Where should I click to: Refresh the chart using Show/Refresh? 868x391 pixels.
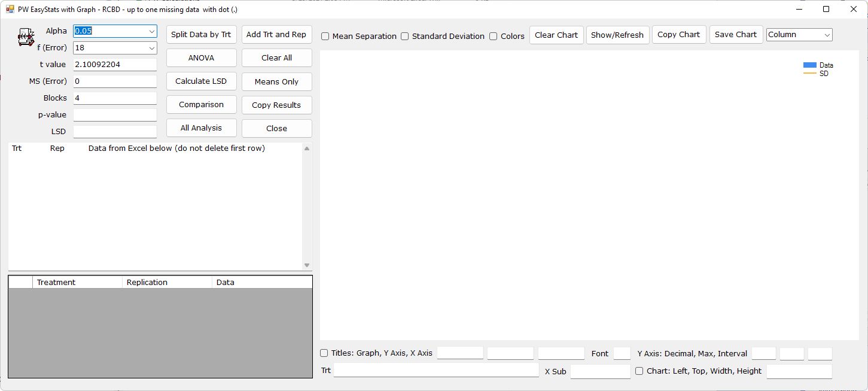(x=617, y=35)
